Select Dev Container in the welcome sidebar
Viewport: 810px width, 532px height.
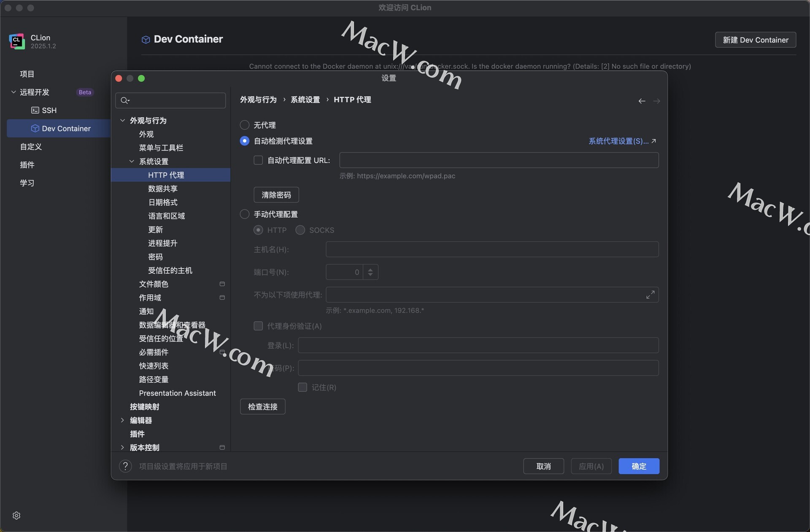pyautogui.click(x=59, y=128)
